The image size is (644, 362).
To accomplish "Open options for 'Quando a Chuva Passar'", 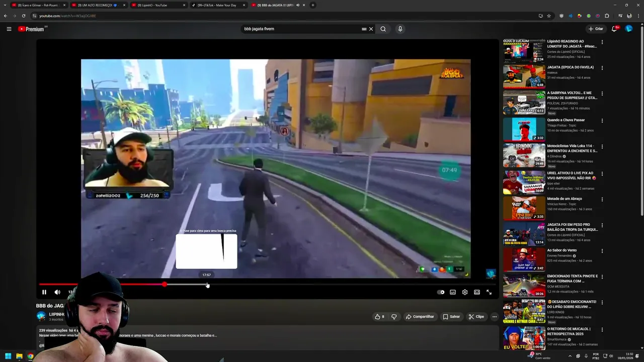I will point(602,121).
